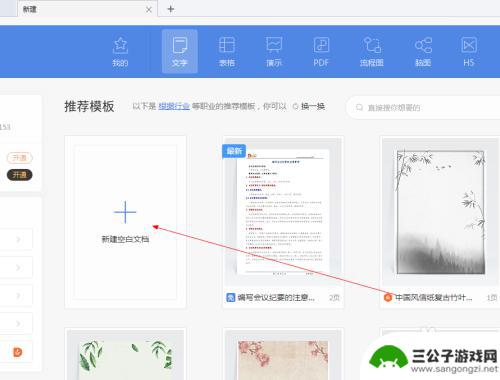Click the refresh icon beside 换一换
The height and width of the screenshot is (380, 500).
[295, 107]
